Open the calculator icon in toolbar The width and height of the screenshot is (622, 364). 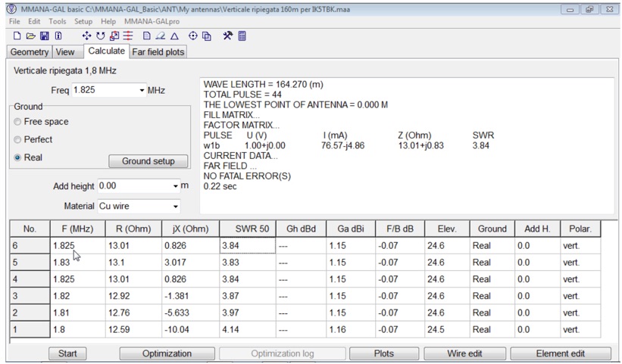click(242, 36)
